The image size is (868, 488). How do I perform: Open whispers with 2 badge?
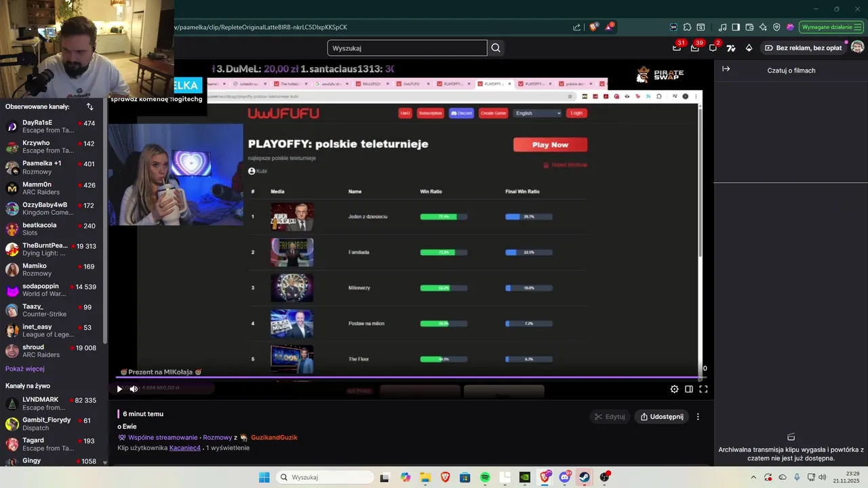pyautogui.click(x=713, y=47)
